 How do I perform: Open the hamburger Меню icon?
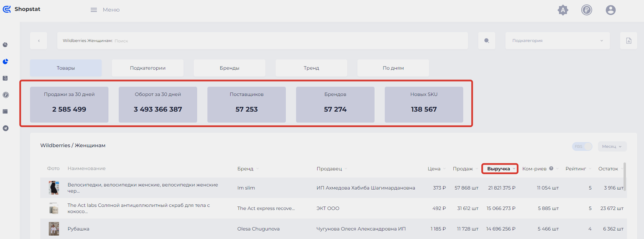(94, 10)
